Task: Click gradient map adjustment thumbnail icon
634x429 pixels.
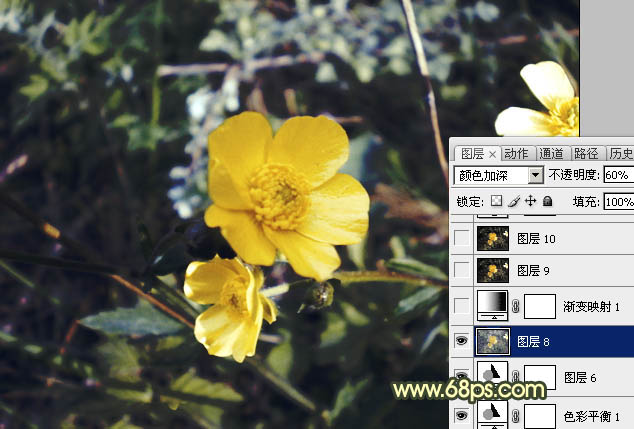Action: [493, 306]
